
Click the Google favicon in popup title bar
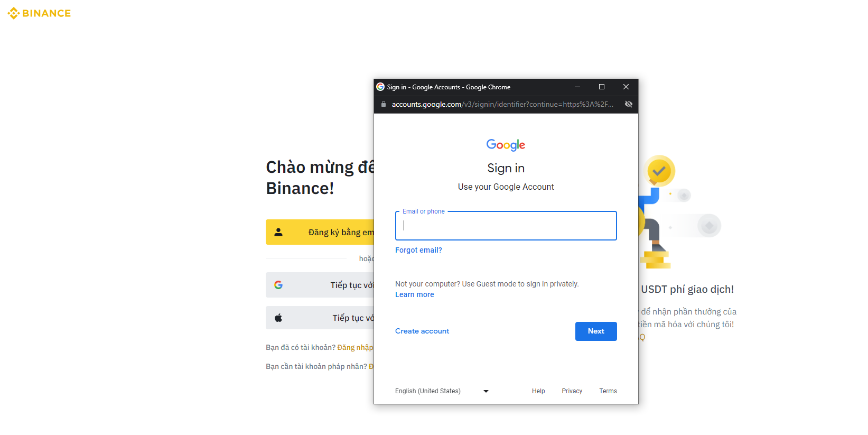(380, 87)
